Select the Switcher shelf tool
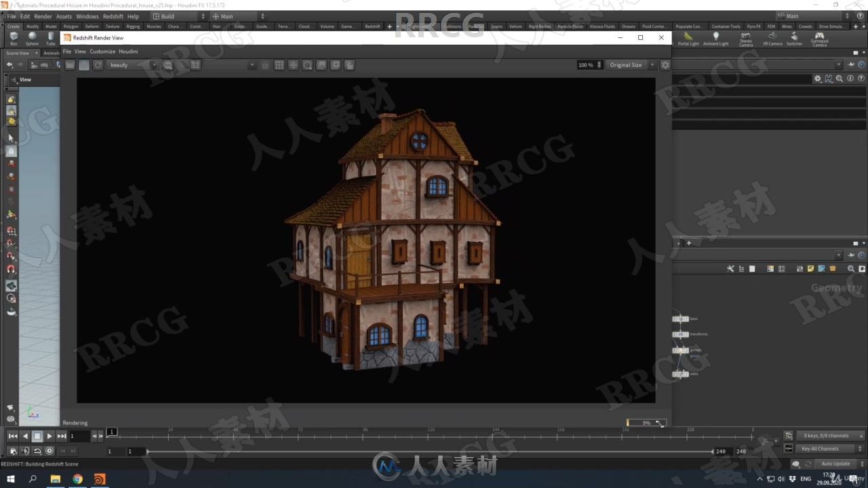Image resolution: width=868 pixels, height=488 pixels. click(794, 39)
